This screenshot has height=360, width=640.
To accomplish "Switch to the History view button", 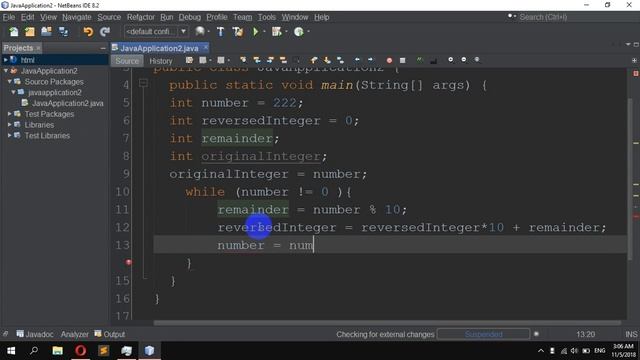I will (x=161, y=61).
